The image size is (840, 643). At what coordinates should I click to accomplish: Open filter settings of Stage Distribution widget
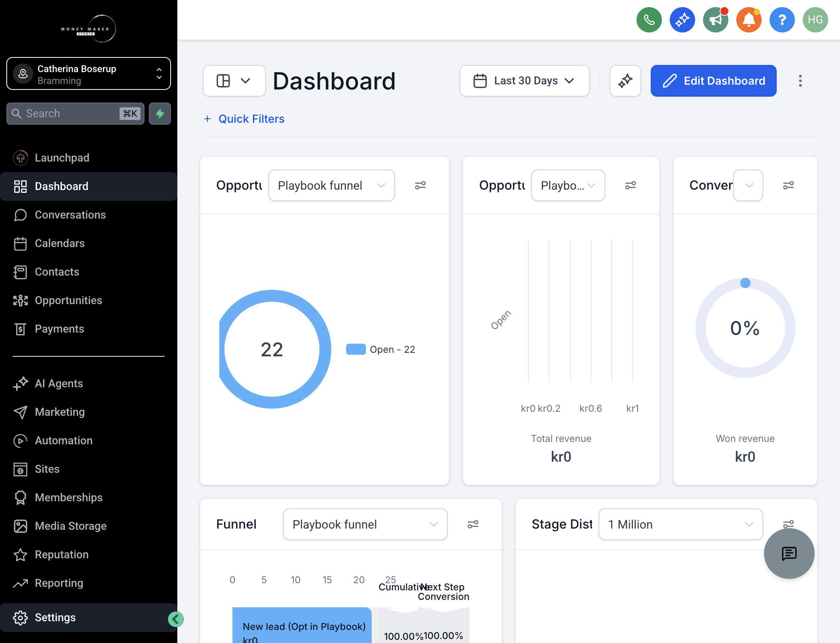click(x=788, y=523)
